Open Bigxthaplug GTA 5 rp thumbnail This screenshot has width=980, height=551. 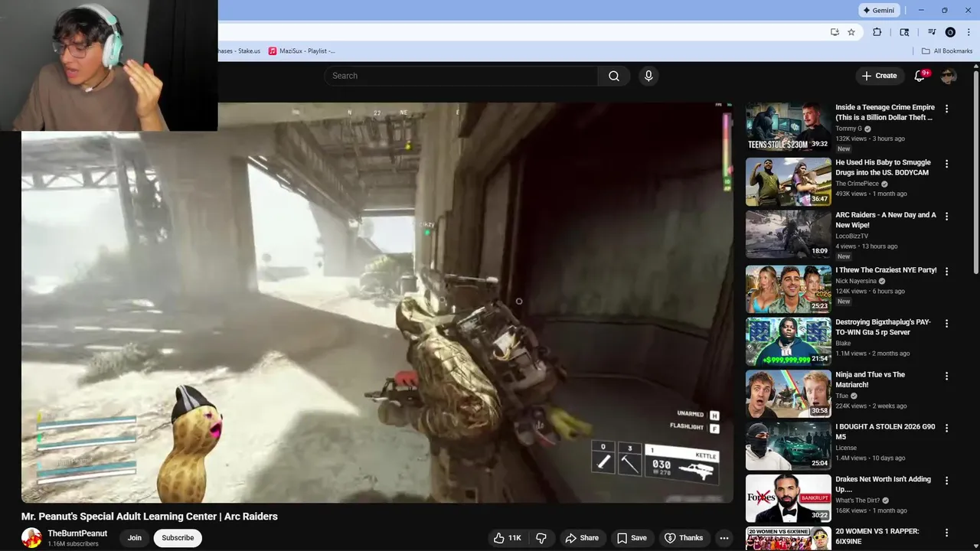click(x=788, y=341)
